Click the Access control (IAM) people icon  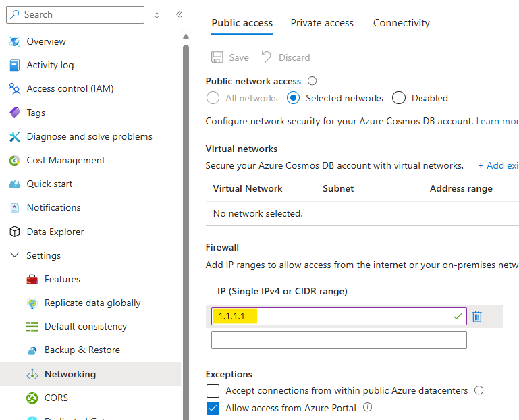coord(15,89)
